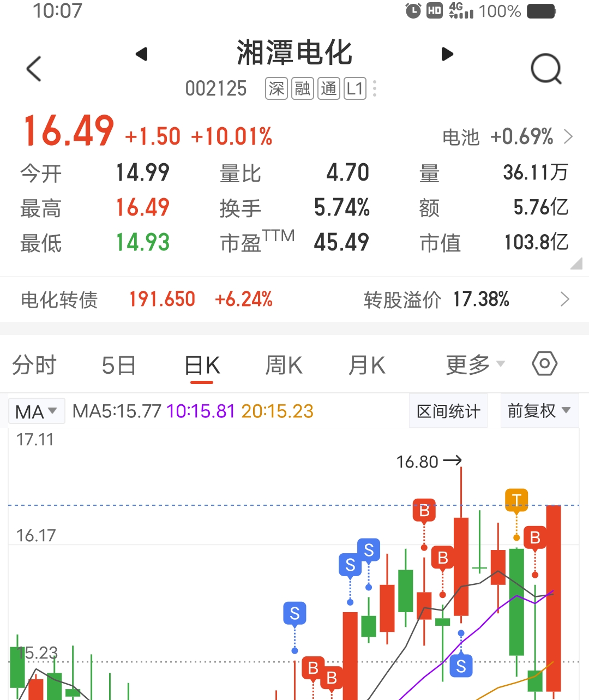
Task: Select the 日K tab
Action: [202, 365]
